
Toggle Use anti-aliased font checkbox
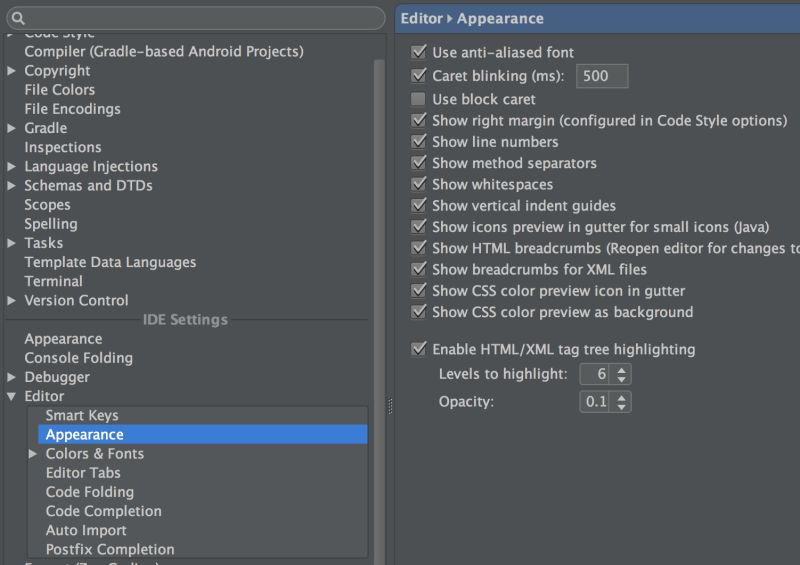click(x=418, y=52)
